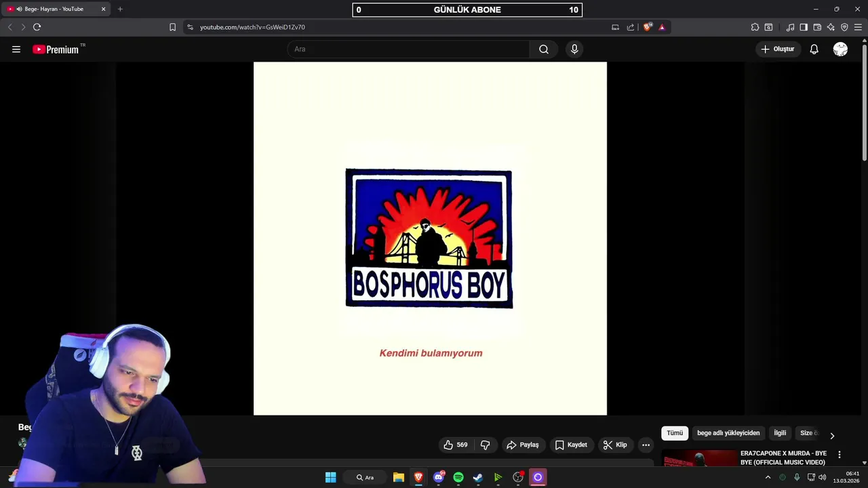
Task: Click the Bosphorus Boy video player
Action: [430, 239]
